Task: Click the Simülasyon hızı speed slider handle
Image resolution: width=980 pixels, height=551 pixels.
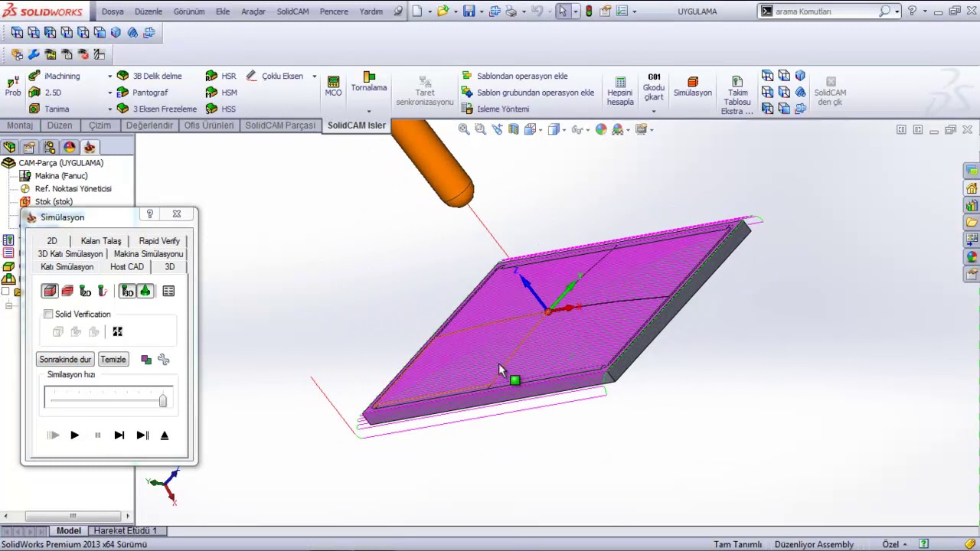Action: click(162, 400)
